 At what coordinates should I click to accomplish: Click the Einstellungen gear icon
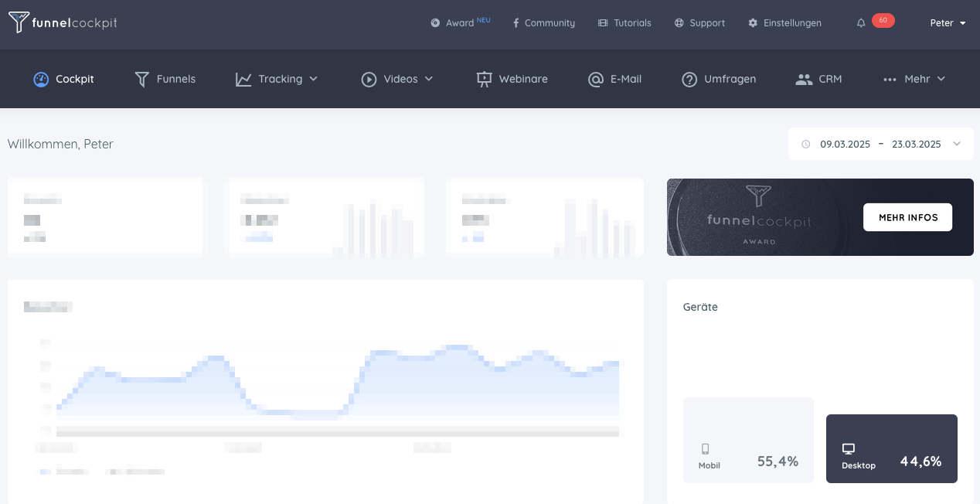753,23
